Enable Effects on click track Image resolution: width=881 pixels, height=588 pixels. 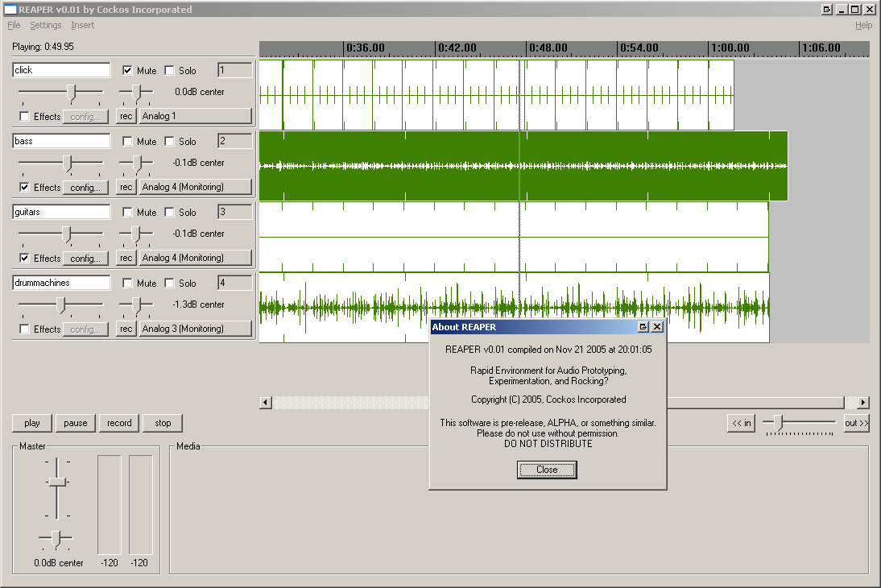[x=24, y=116]
